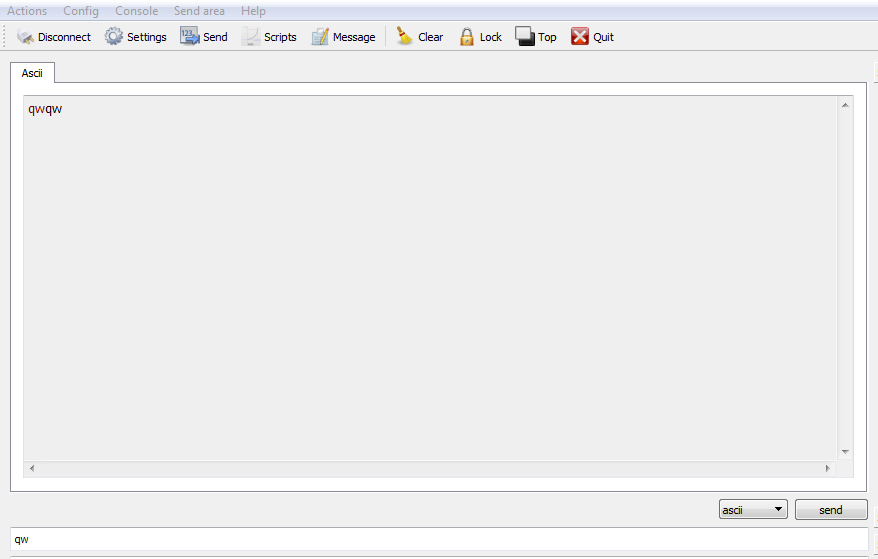Click the horizontal scrollbar right arrow
878x559 pixels.
click(x=828, y=468)
